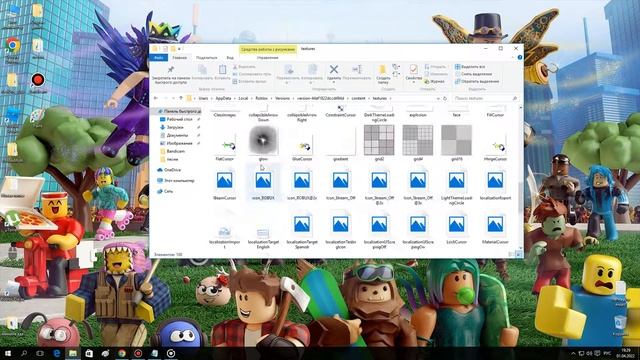Click the content segment in address path

[x=358, y=98]
